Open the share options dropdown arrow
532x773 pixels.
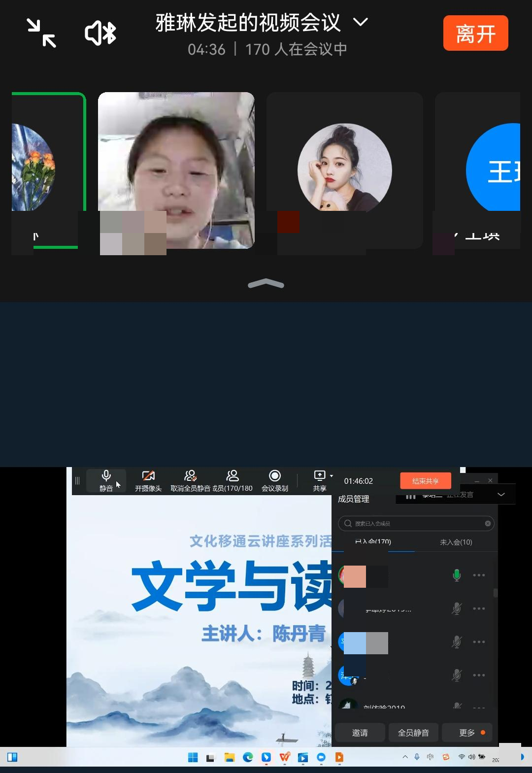pyautogui.click(x=332, y=476)
